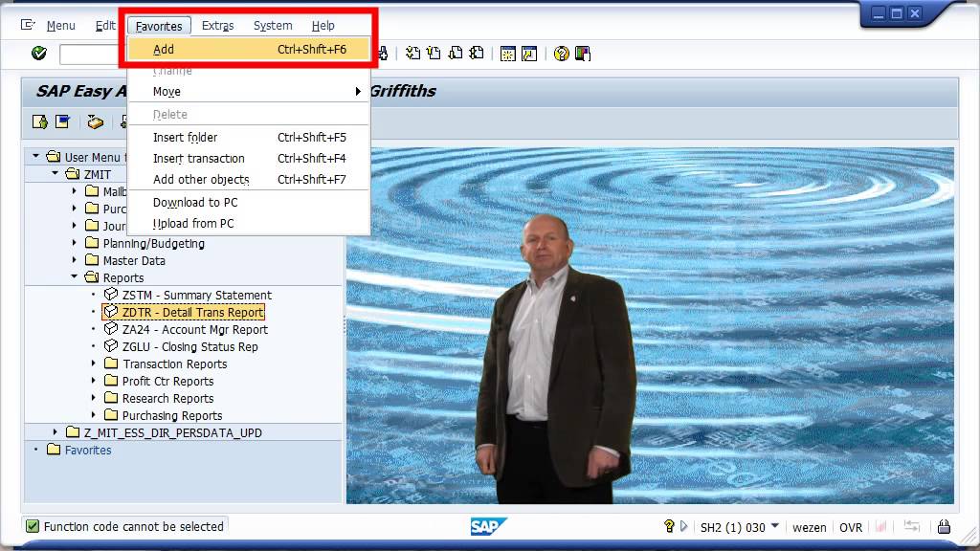Viewport: 980px width, 551px height.
Task: Select the Planning/Budgeting folder
Action: pos(154,243)
